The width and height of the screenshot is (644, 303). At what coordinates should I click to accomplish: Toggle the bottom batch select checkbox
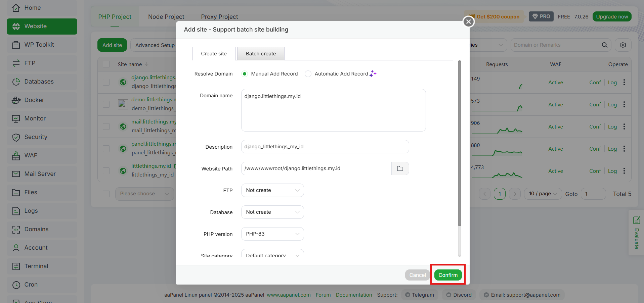coord(106,194)
